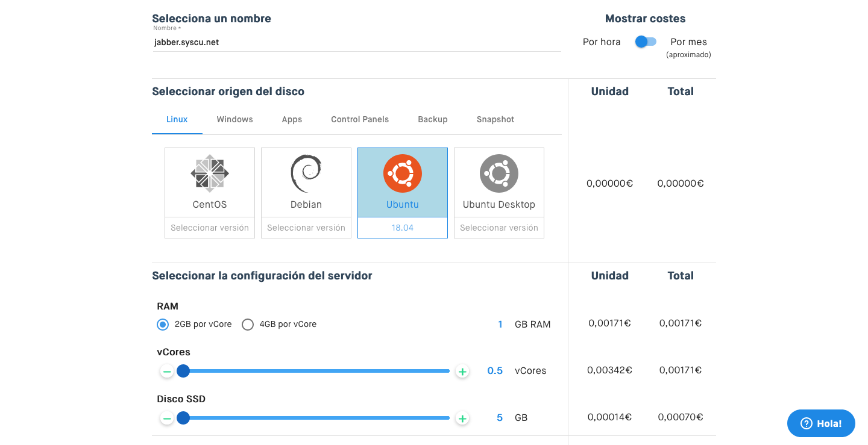The image size is (868, 445).
Task: Switch to the Snapshot tab
Action: point(495,119)
